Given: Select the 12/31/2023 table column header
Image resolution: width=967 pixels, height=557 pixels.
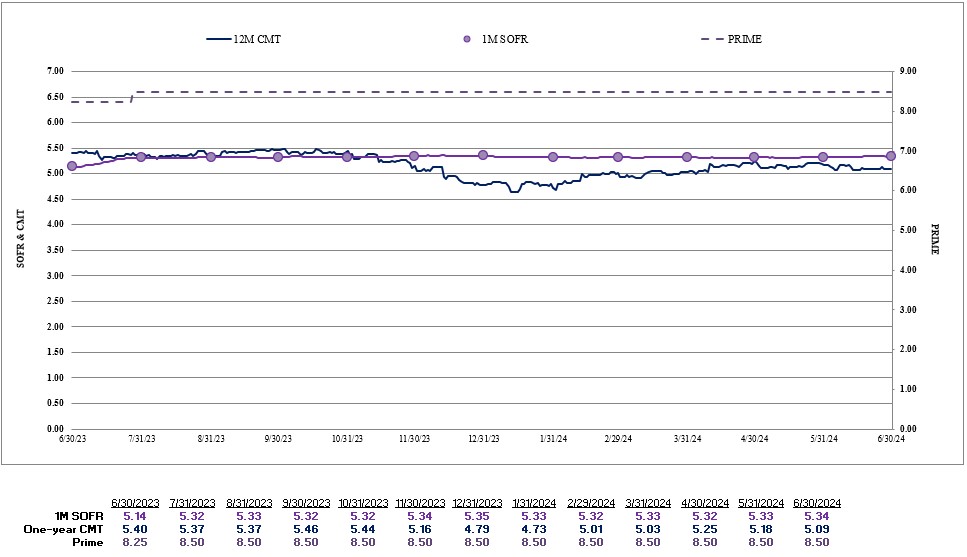Looking at the screenshot, I should pyautogui.click(x=476, y=502).
